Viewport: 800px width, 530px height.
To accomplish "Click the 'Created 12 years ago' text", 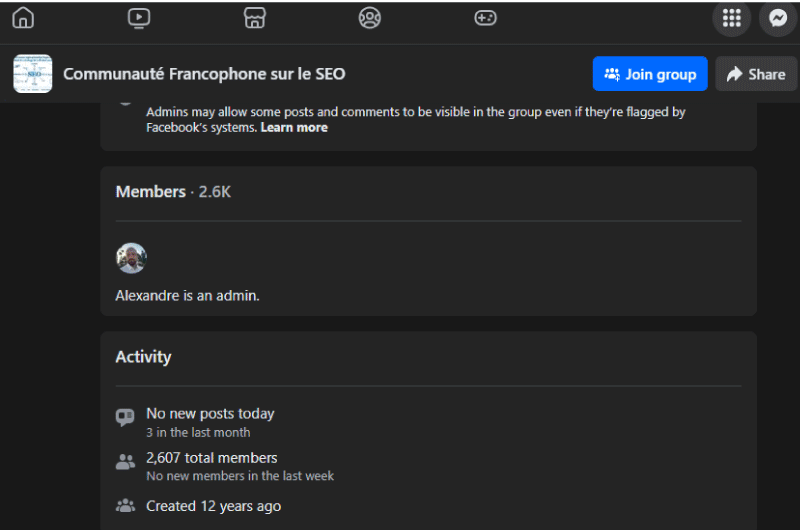I will click(214, 506).
